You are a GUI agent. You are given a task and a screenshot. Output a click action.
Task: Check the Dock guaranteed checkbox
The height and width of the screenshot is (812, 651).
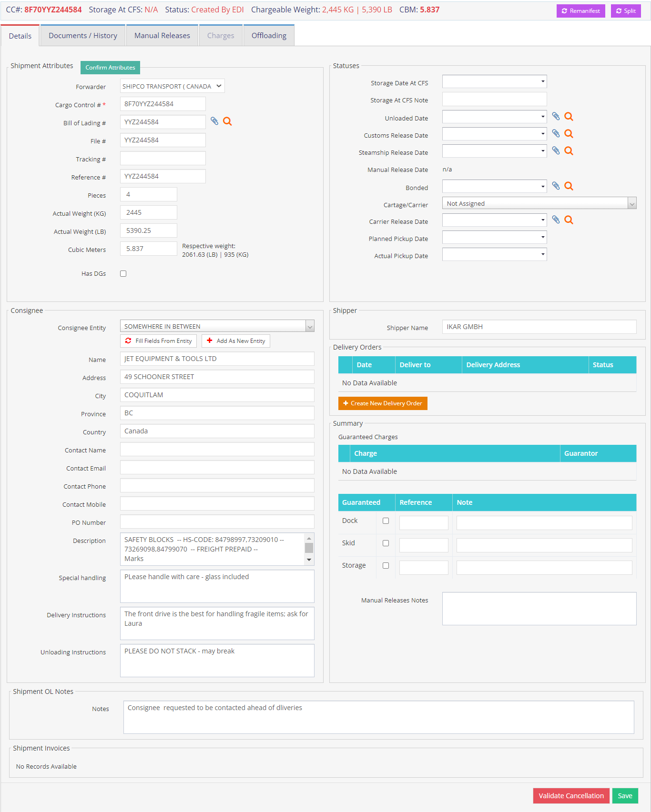coord(386,521)
